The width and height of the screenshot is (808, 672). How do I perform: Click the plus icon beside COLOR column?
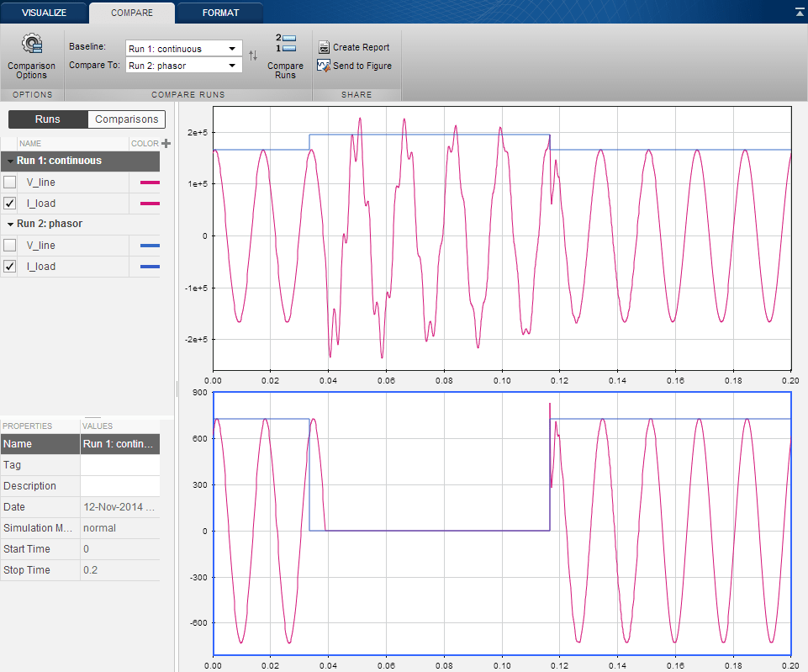click(x=166, y=144)
